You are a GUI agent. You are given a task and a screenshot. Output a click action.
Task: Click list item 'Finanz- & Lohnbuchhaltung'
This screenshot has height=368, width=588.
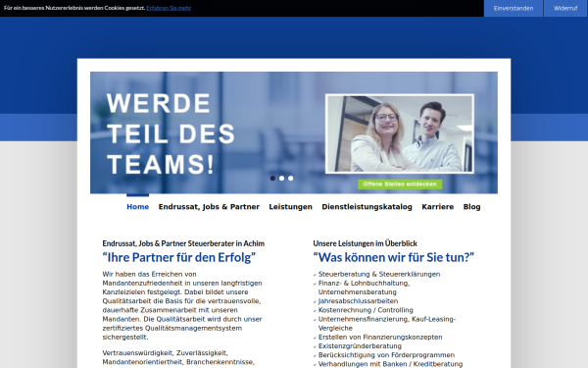point(364,288)
